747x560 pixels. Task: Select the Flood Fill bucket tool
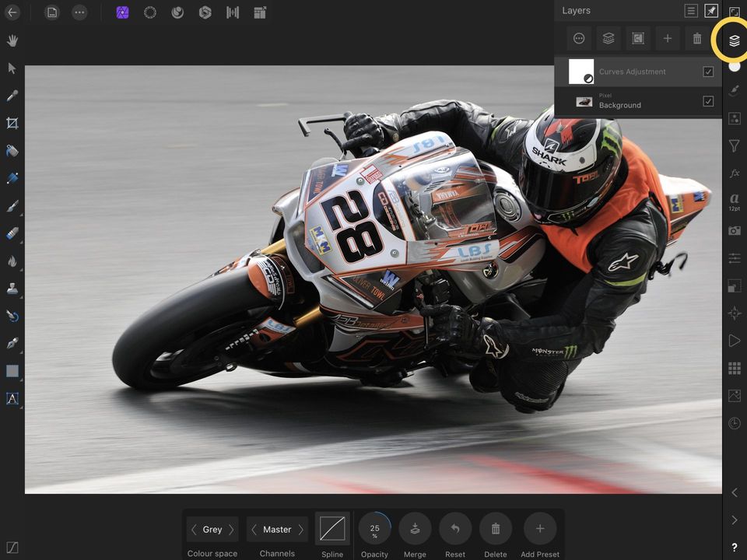tap(12, 151)
